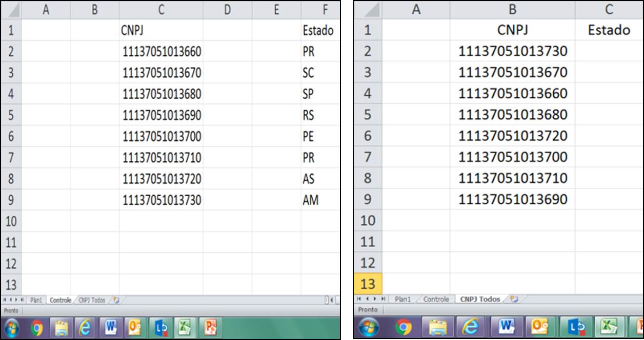Select column C header in left window

[161, 10]
